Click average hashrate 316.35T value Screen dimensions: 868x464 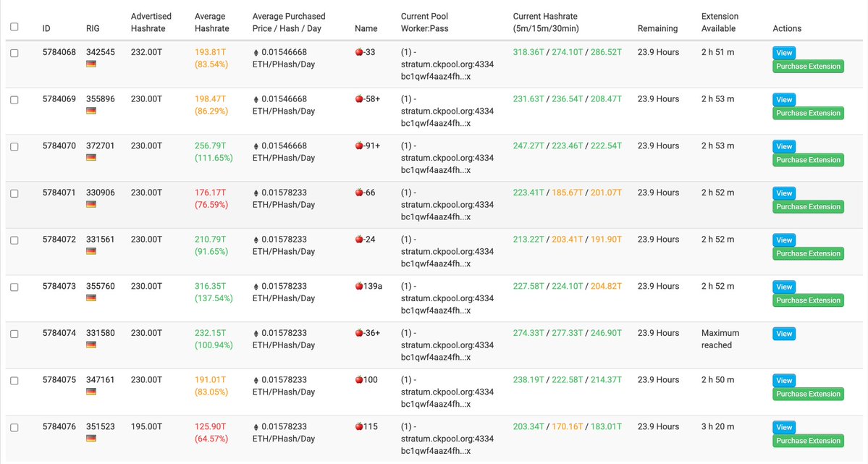click(211, 286)
